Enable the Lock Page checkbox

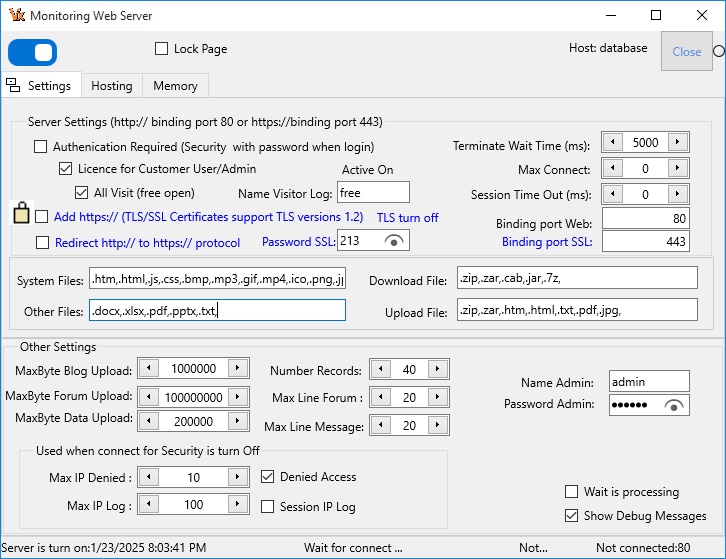tap(162, 49)
